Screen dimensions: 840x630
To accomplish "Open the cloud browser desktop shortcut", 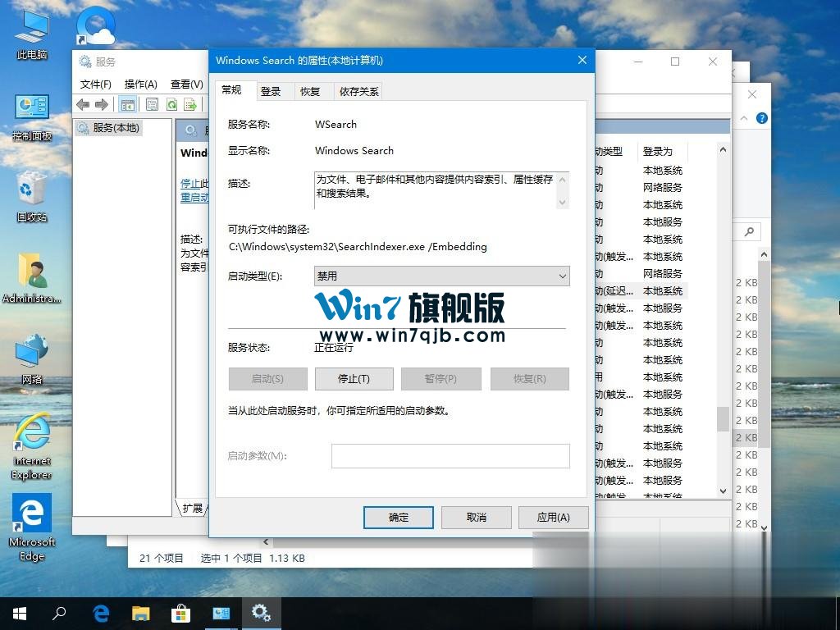I will coord(95,25).
